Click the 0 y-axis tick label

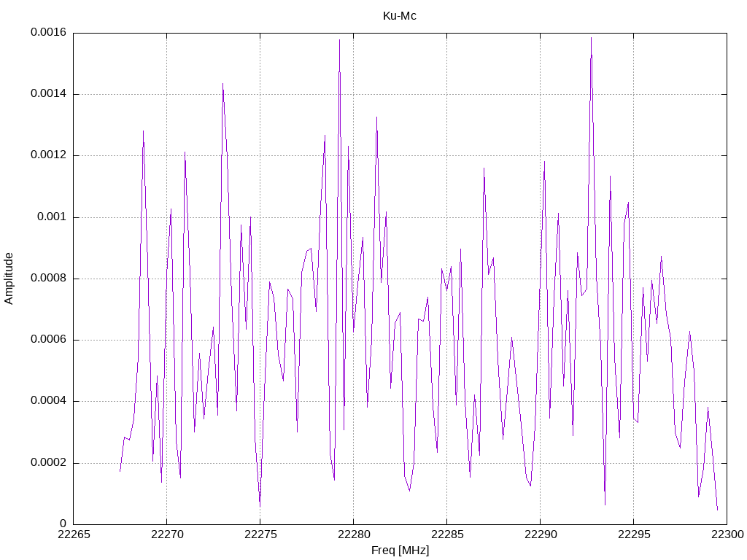63,524
